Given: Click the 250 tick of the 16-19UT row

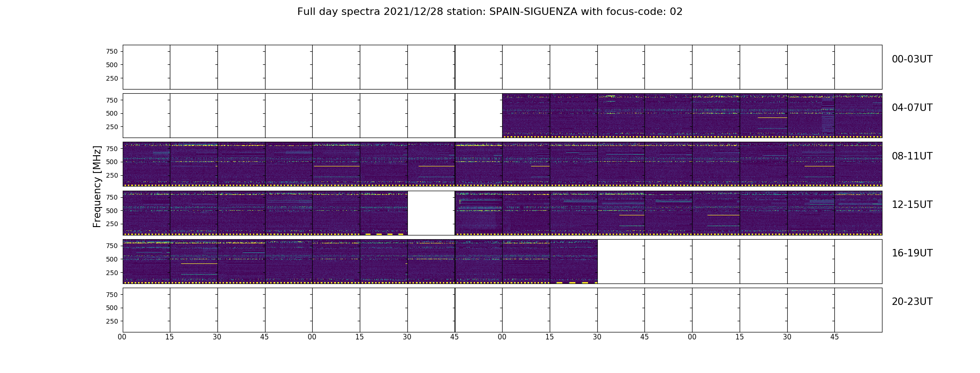Looking at the screenshot, I should [x=112, y=273].
